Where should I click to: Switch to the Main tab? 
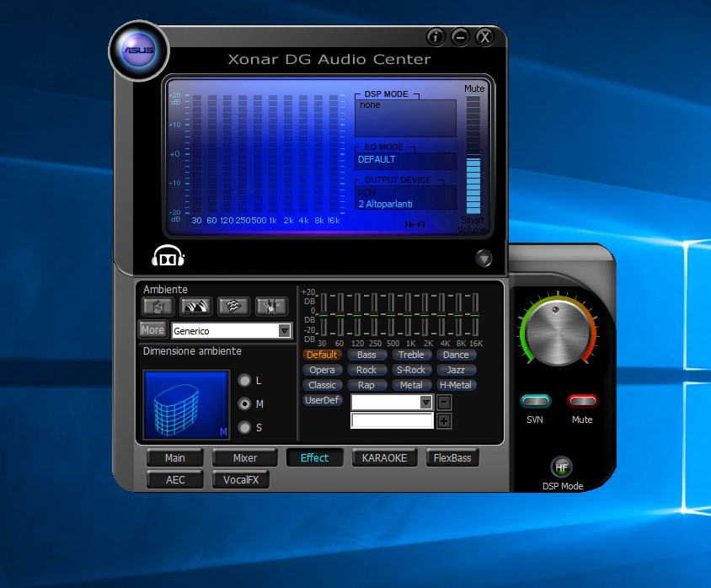tap(175, 458)
